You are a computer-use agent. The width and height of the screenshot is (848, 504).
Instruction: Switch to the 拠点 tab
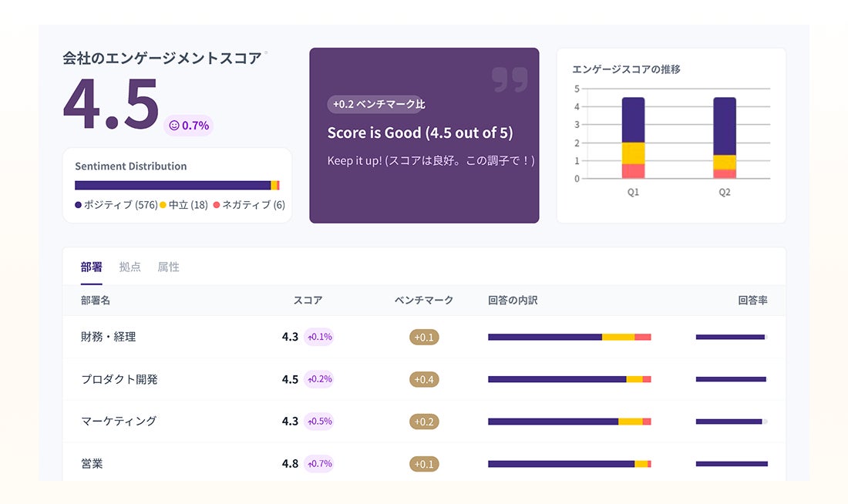click(x=130, y=267)
